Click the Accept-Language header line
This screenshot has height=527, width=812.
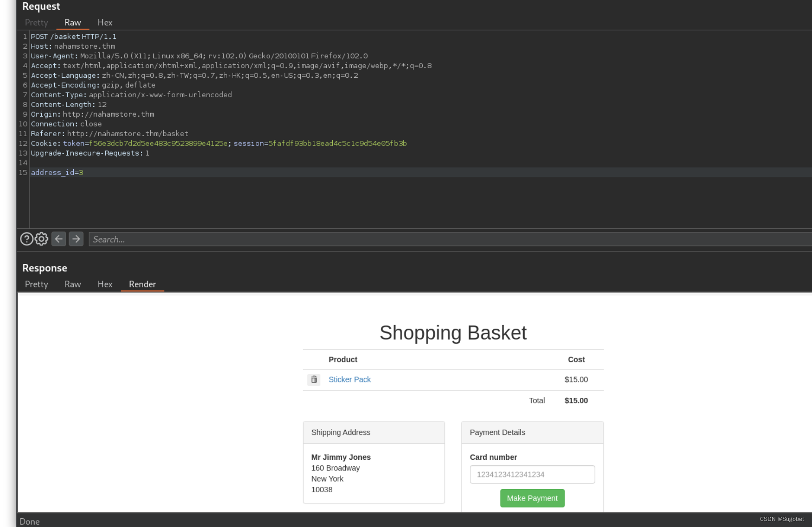(195, 75)
